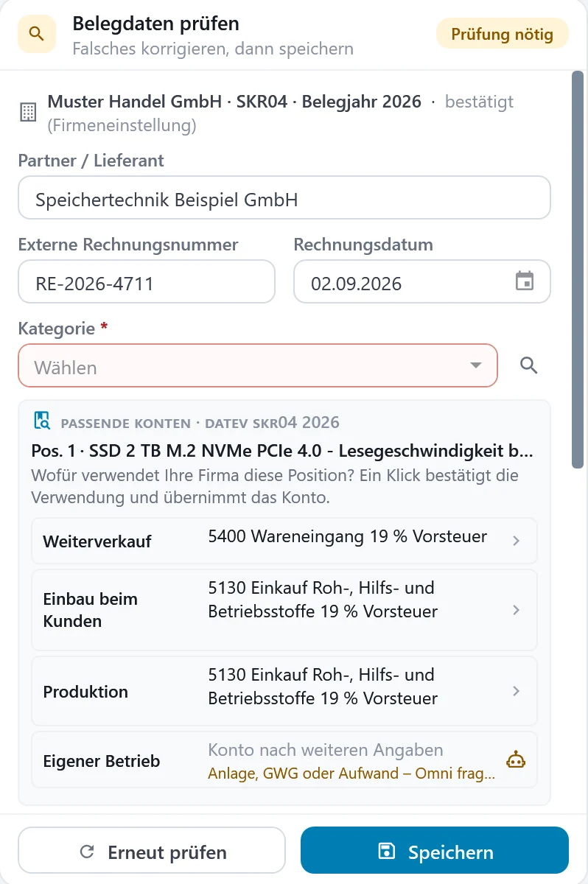Click the Muster Handel GmbH · SKR04 company text
The image size is (588, 884).
pyautogui.click(x=234, y=102)
